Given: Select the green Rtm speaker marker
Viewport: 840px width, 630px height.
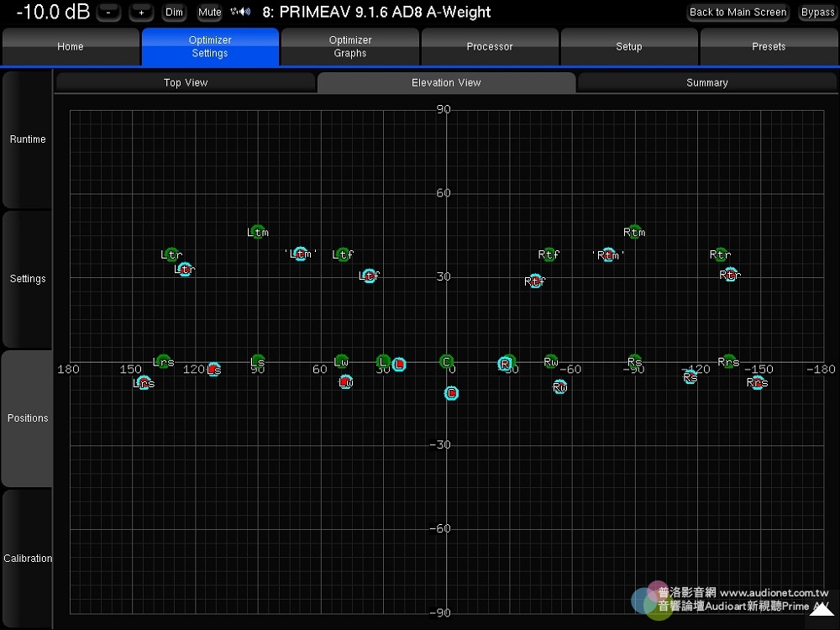Looking at the screenshot, I should [x=634, y=231].
